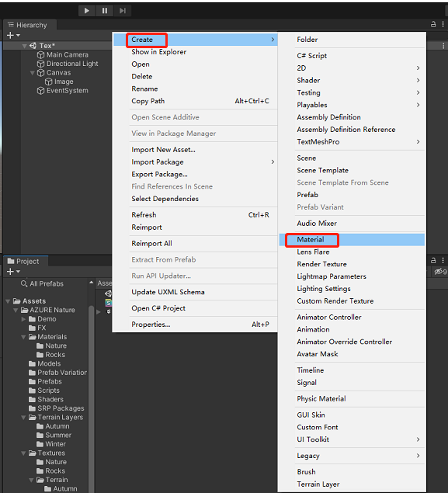Open the Shader submenu

[x=352, y=80]
